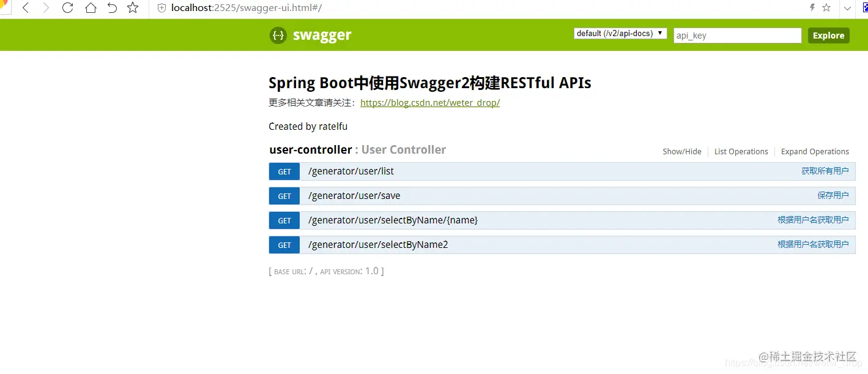Click the browser address bar URL

tap(246, 8)
